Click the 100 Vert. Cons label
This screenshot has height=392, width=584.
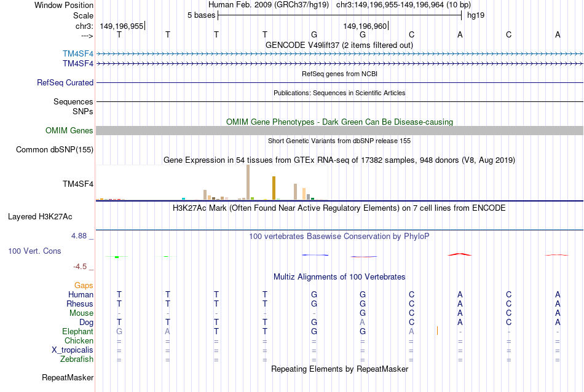(34, 251)
